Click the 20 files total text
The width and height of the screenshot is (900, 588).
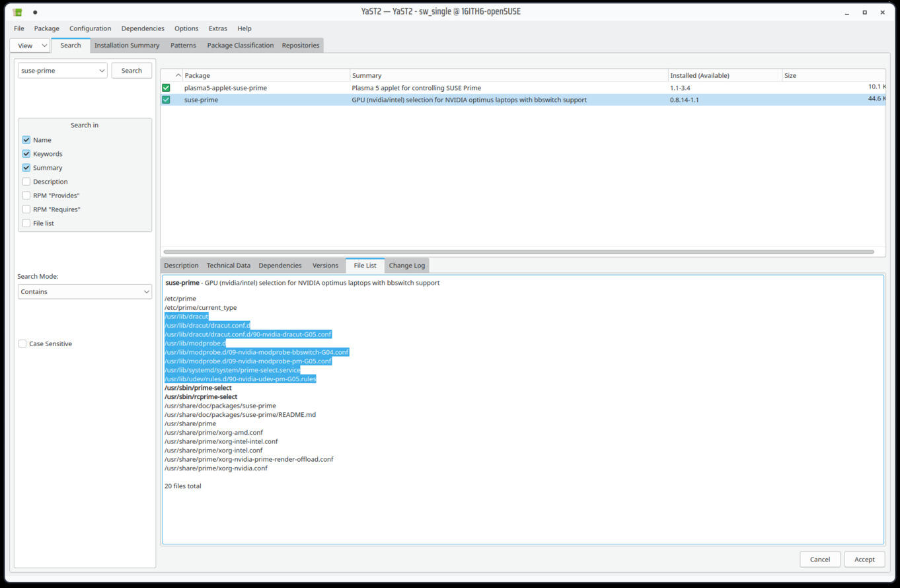[182, 486]
